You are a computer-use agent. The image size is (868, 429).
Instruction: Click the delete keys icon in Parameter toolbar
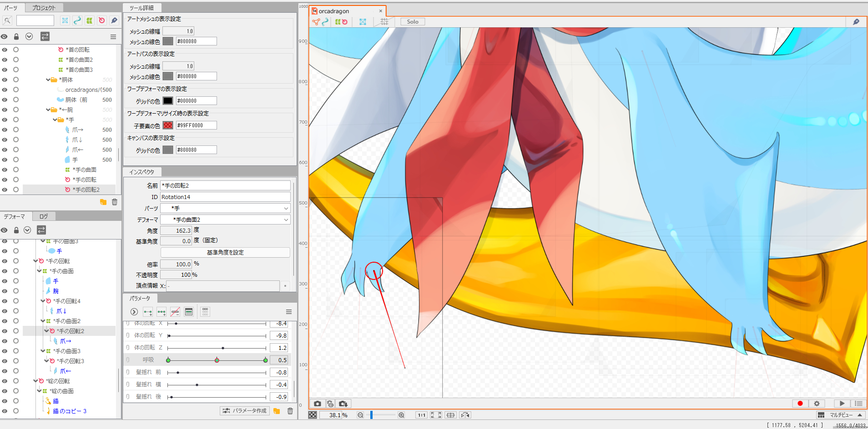tap(175, 312)
